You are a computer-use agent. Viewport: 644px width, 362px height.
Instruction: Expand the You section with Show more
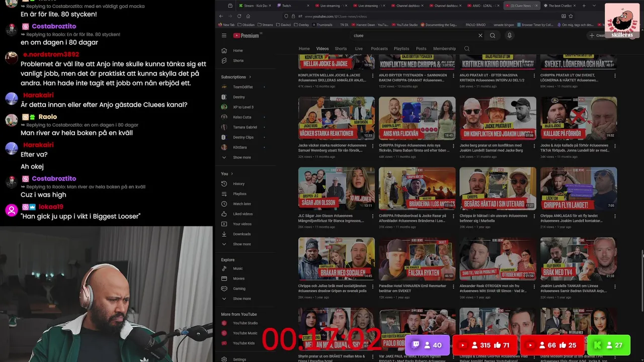pos(242,244)
